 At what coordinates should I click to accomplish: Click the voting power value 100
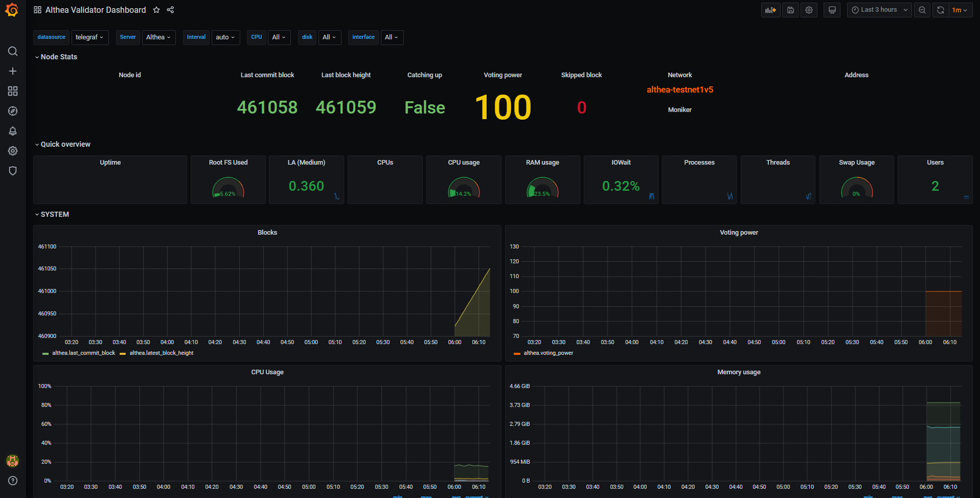click(503, 107)
